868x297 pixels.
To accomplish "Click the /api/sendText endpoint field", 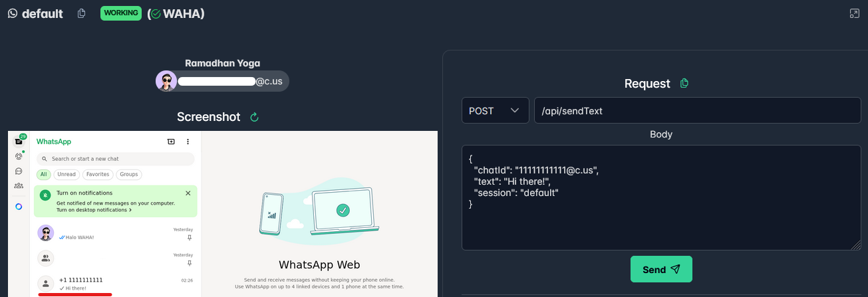I will coord(698,110).
